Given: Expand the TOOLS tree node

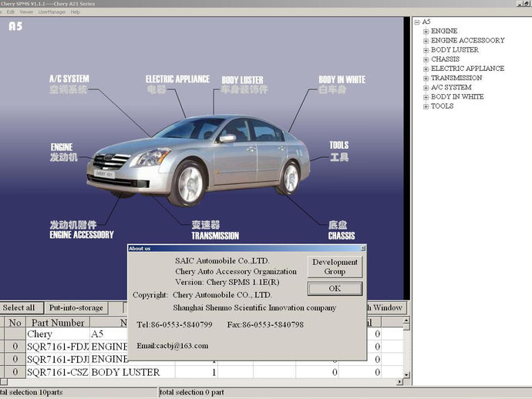Looking at the screenshot, I should (426, 107).
